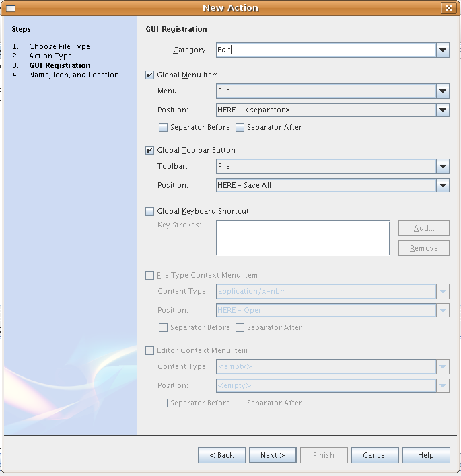Image resolution: width=461 pixels, height=476 pixels.
Task: Open the menu Position dropdown showing separator
Action: coord(332,110)
